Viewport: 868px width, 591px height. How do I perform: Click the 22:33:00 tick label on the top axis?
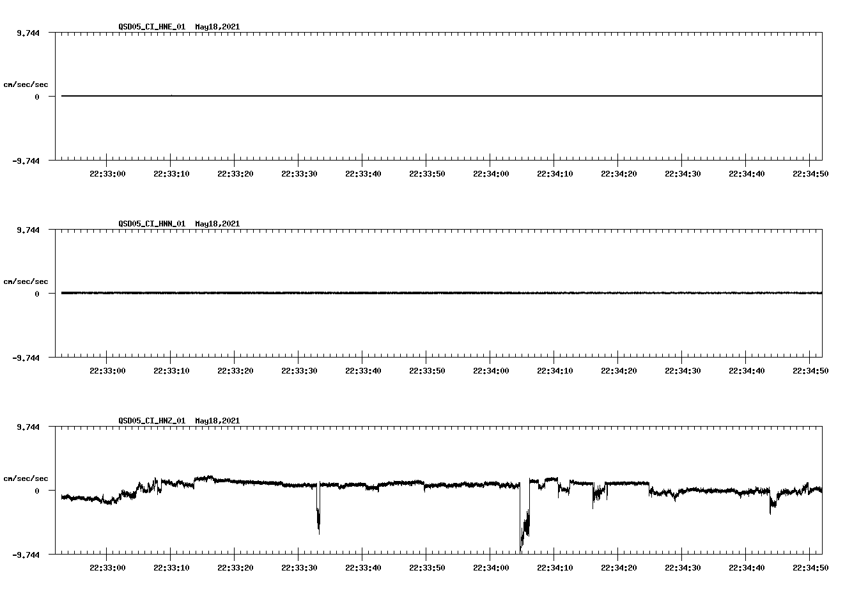tap(107, 172)
